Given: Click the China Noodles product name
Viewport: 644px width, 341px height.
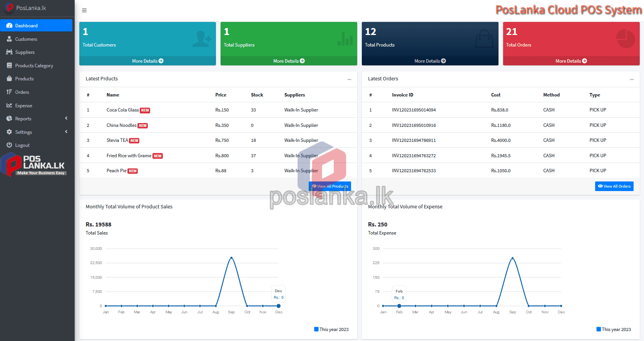Looking at the screenshot, I should click(x=121, y=125).
